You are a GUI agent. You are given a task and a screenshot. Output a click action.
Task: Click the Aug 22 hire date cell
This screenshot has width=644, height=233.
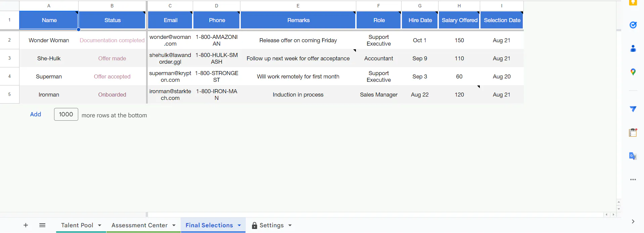click(x=420, y=95)
